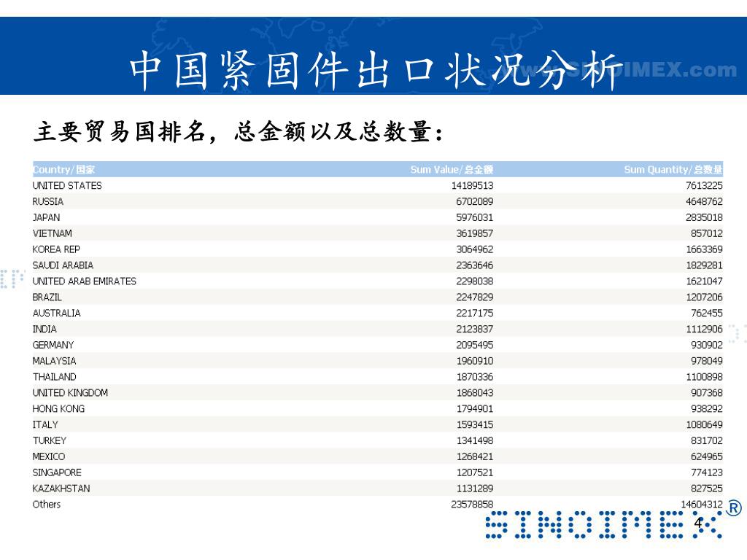
Task: Click sum value 3619857 for Vietnam
Action: [474, 233]
